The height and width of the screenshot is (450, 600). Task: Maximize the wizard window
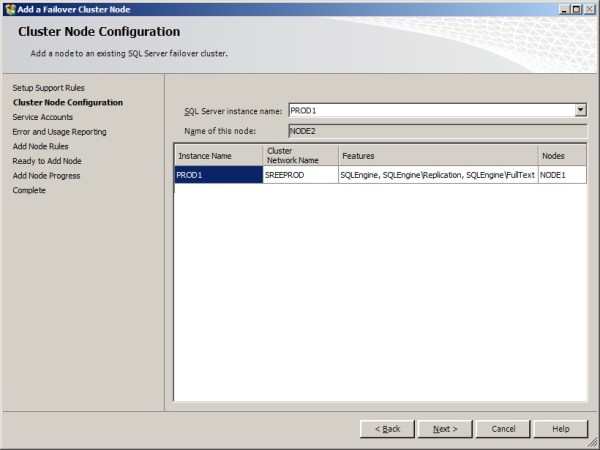[x=576, y=8]
